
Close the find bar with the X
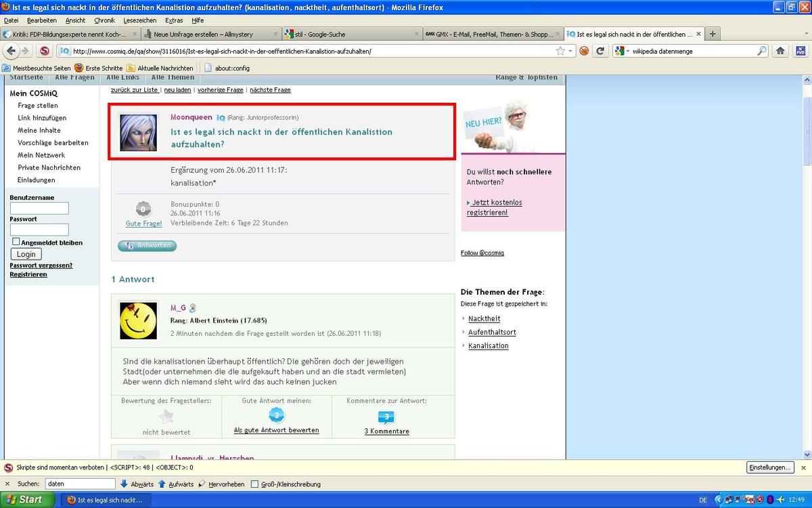7,484
